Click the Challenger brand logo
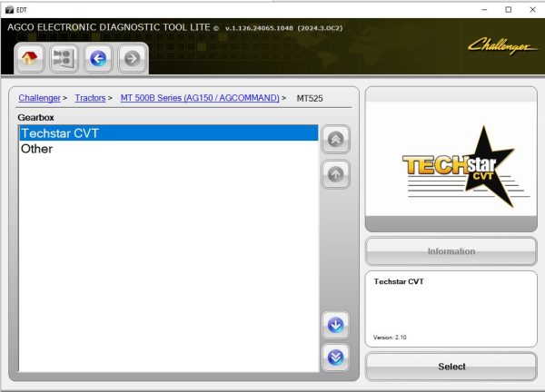545x392 pixels. coord(502,46)
